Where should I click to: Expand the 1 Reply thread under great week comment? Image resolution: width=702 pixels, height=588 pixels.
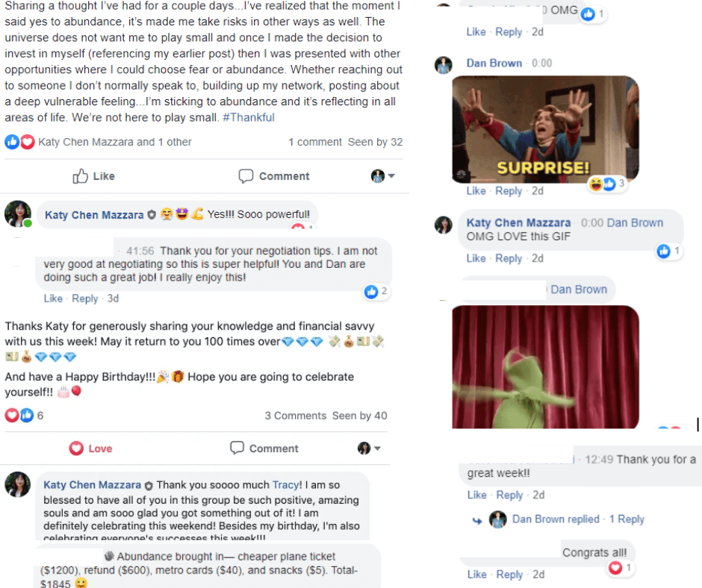click(x=627, y=519)
